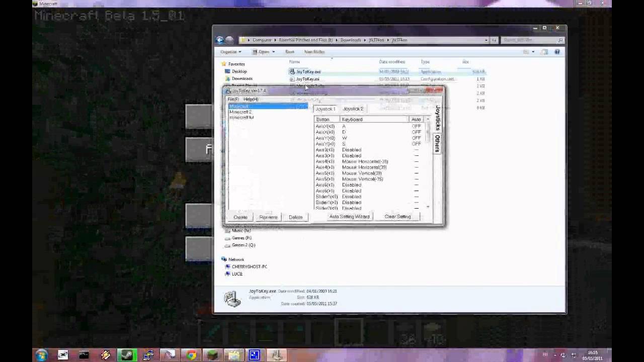644x362 pixels.
Task: Click Burn in the Explorer toolbar
Action: (290, 52)
